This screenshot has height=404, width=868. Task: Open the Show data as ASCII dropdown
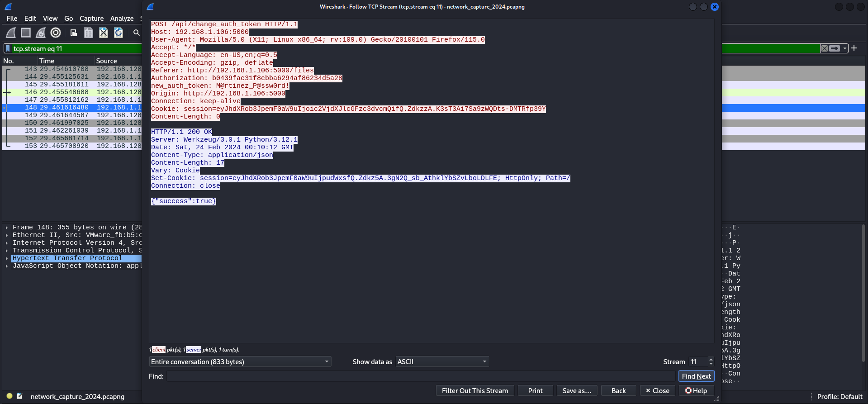(x=442, y=361)
